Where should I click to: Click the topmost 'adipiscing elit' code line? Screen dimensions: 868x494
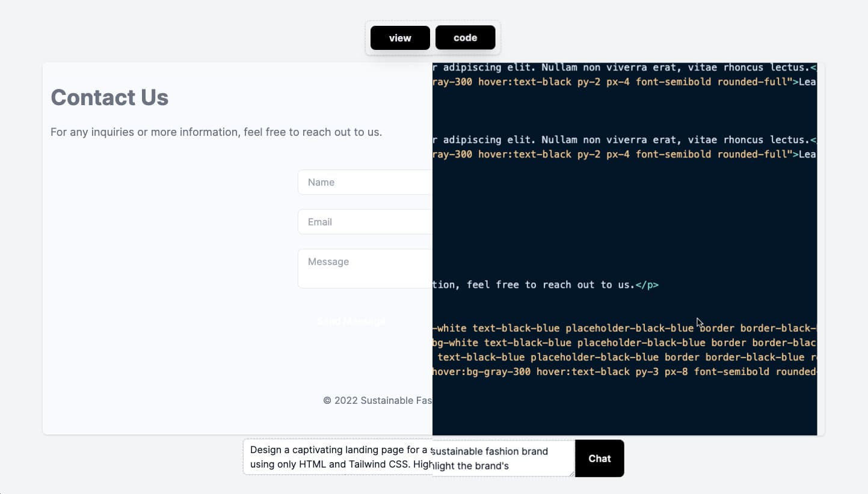click(624, 67)
